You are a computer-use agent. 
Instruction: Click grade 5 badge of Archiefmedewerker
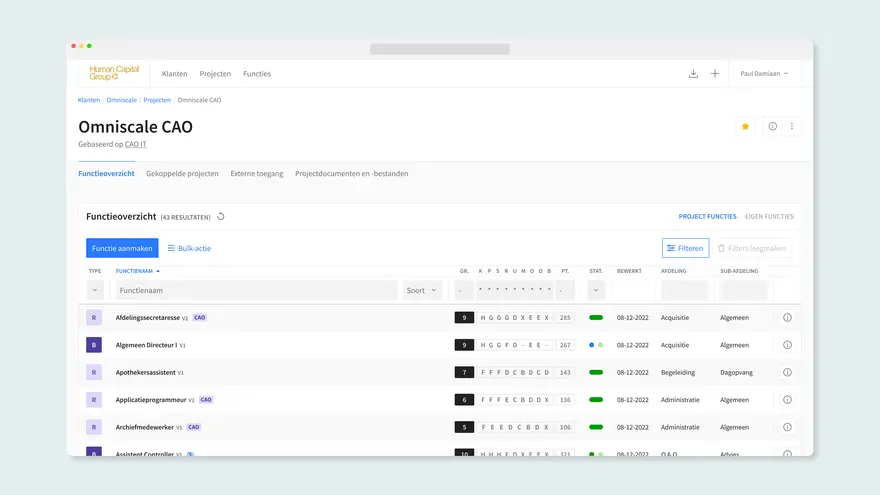(464, 427)
